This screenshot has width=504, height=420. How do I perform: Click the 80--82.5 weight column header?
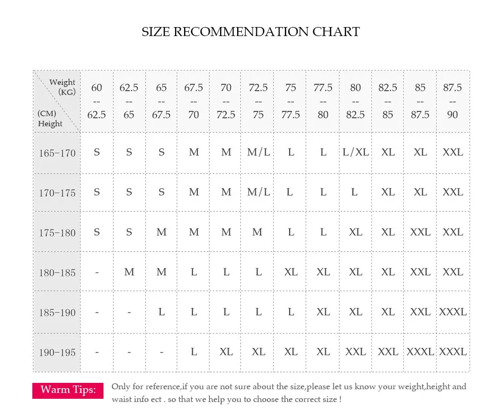click(x=355, y=101)
